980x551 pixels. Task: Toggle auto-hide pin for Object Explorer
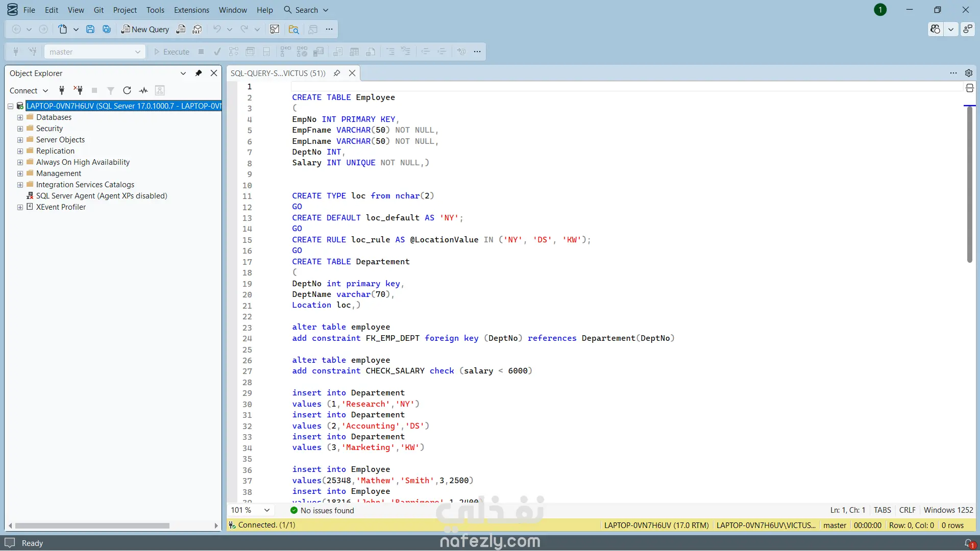tap(199, 73)
